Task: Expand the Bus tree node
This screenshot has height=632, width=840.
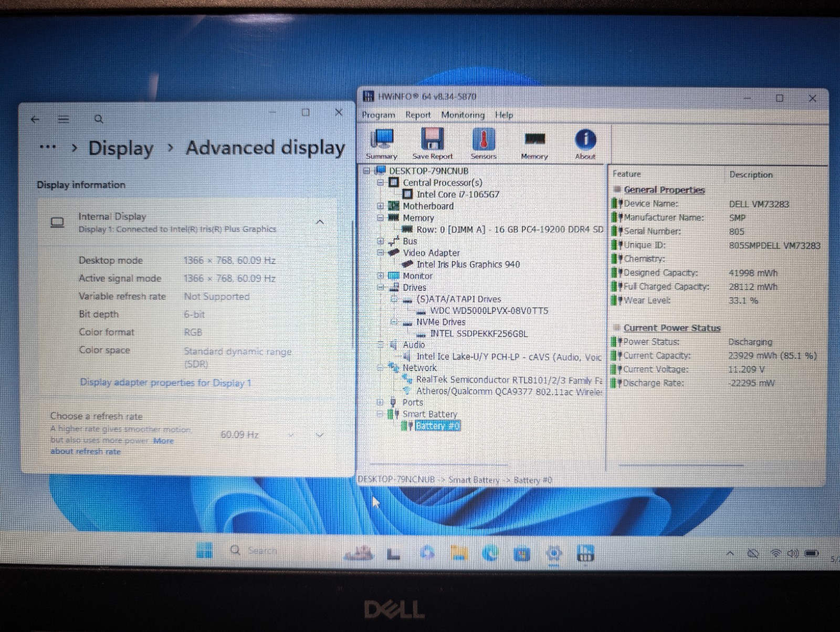Action: click(x=381, y=241)
